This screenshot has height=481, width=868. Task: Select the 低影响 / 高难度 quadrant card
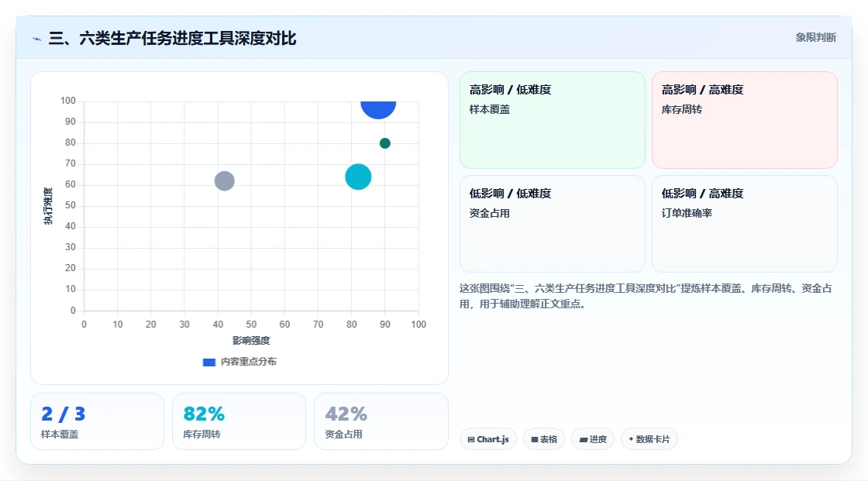click(745, 224)
